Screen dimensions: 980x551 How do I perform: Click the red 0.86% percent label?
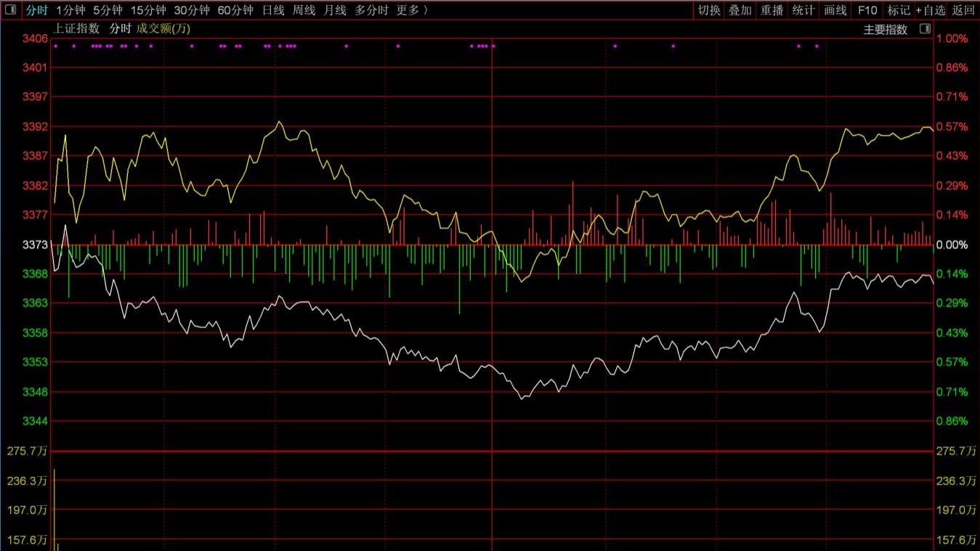(x=953, y=68)
